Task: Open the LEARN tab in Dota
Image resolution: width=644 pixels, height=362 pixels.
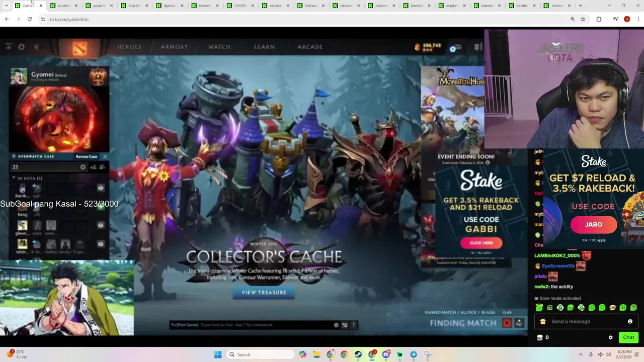Action: coord(264,47)
